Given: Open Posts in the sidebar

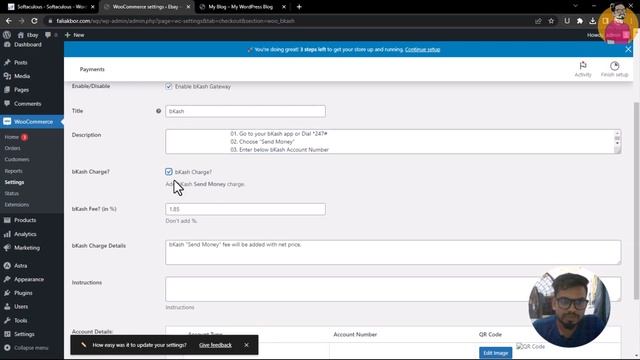Looking at the screenshot, I should pyautogui.click(x=20, y=62).
